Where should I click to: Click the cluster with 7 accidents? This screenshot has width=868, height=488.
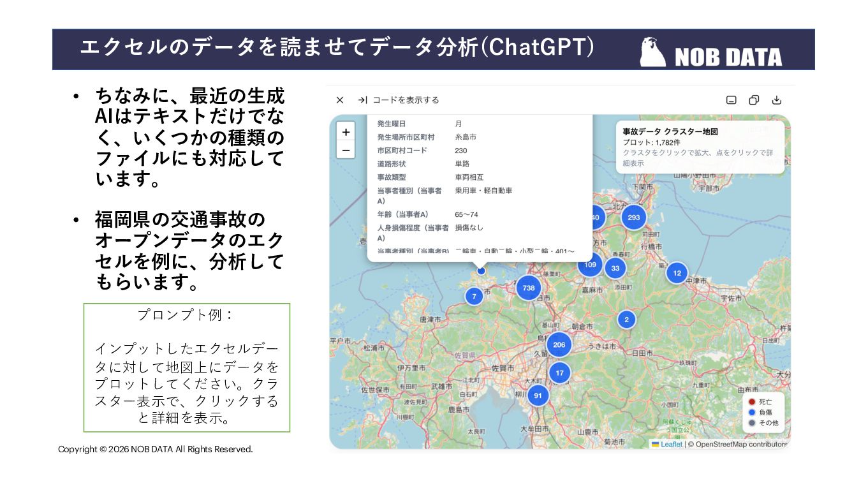(x=474, y=297)
